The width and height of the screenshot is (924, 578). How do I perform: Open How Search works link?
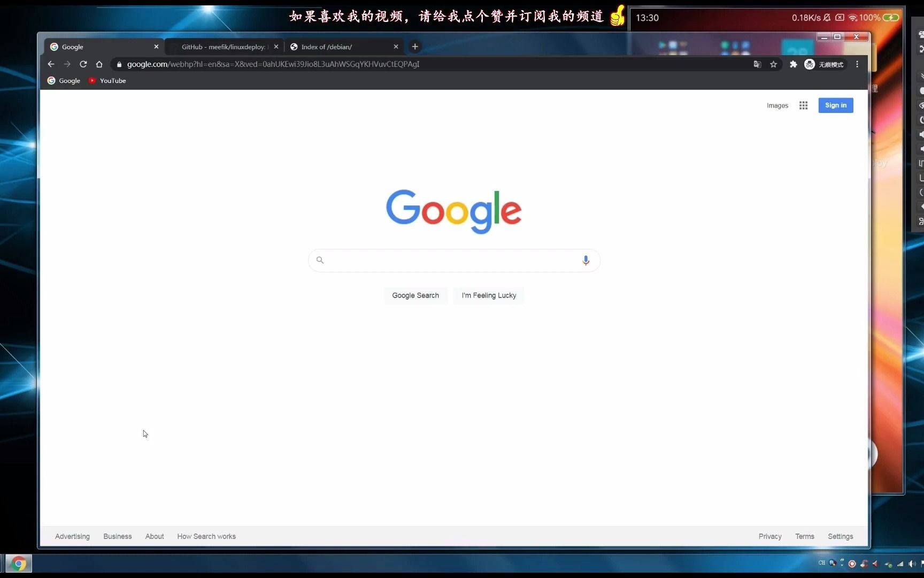tap(206, 536)
